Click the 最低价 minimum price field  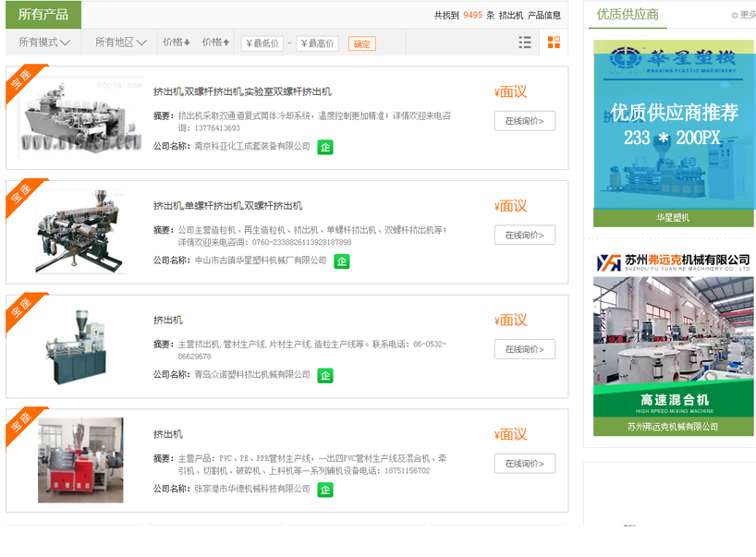(262, 43)
